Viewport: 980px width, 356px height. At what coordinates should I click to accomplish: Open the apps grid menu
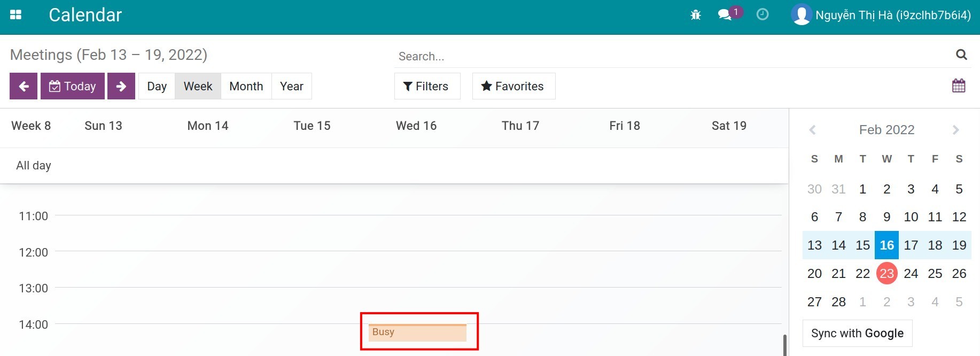click(16, 15)
